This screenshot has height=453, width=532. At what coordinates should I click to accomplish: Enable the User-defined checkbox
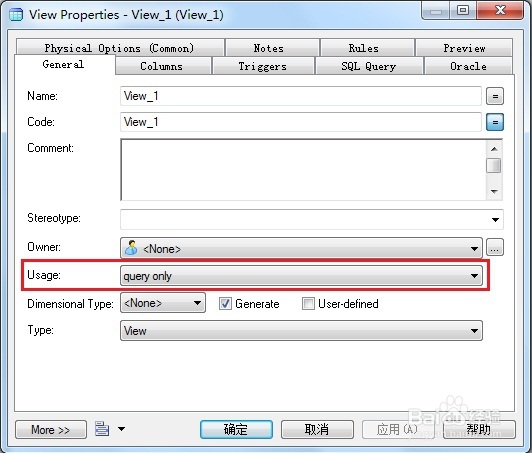coord(308,303)
